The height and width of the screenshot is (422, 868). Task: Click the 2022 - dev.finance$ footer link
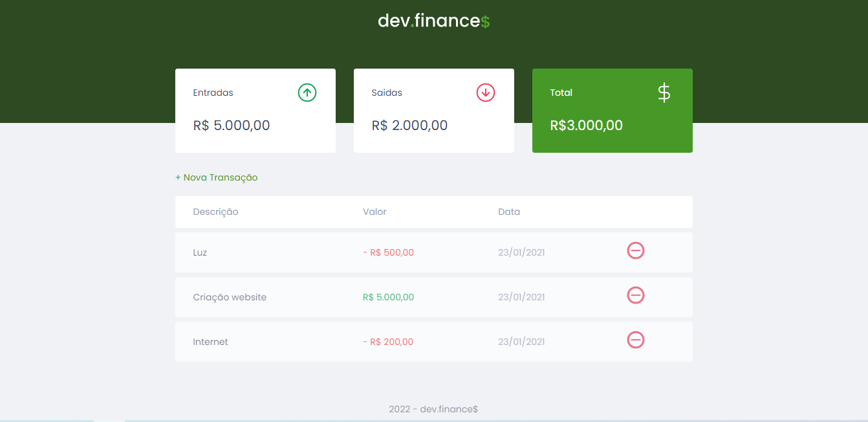[x=433, y=409]
